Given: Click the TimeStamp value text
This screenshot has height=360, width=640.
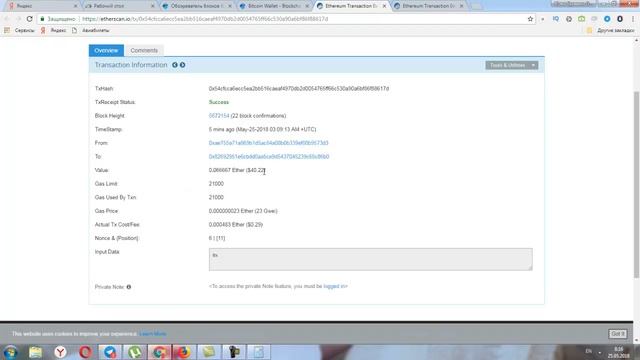Looking at the screenshot, I should 262,129.
